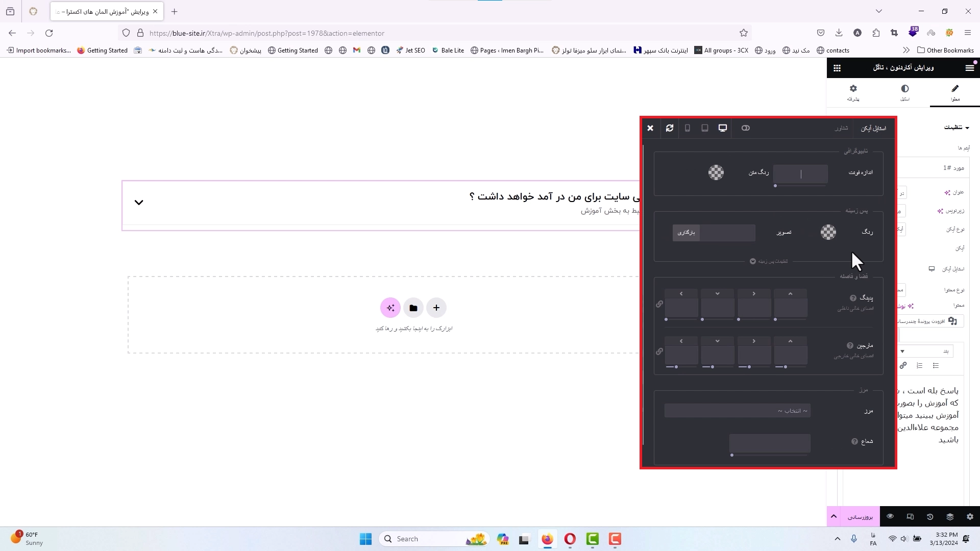Viewport: 980px width, 551px height.
Task: Expand the save options arrow beside update
Action: click(834, 517)
